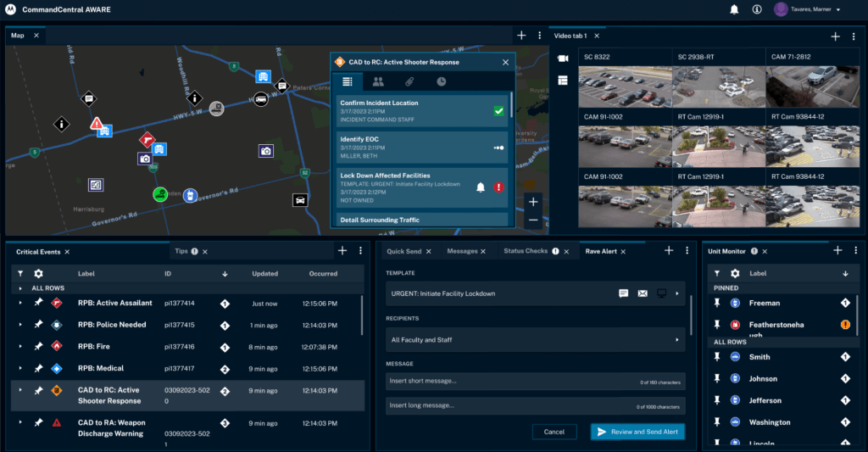Open the attachments paperclip tab in incident popup
The image size is (868, 452).
(409, 81)
